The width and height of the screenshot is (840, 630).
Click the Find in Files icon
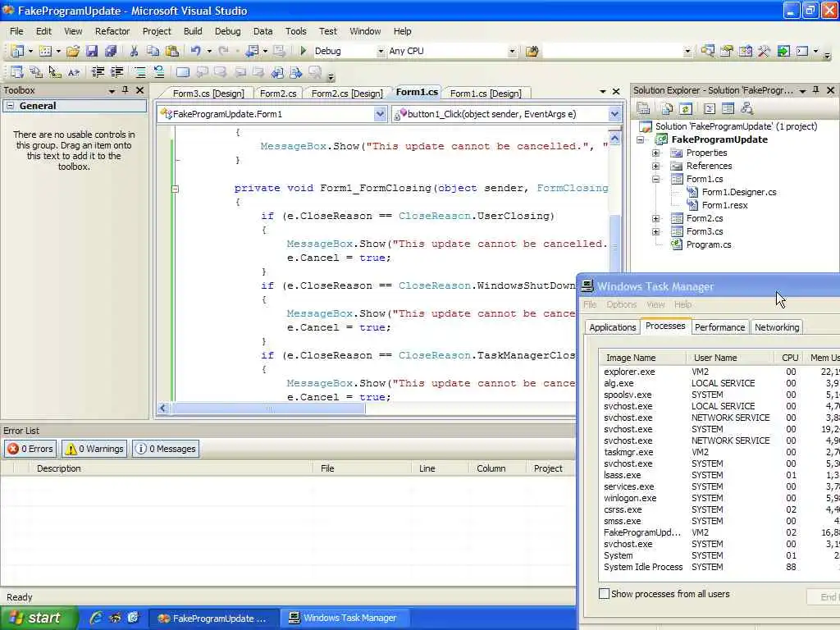coord(532,52)
